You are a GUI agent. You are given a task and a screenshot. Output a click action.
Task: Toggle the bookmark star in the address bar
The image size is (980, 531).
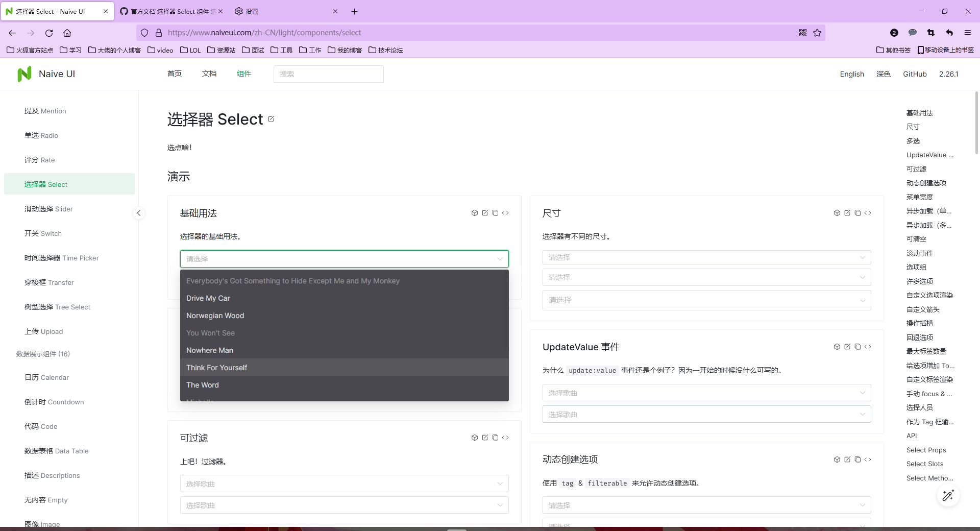pos(818,33)
